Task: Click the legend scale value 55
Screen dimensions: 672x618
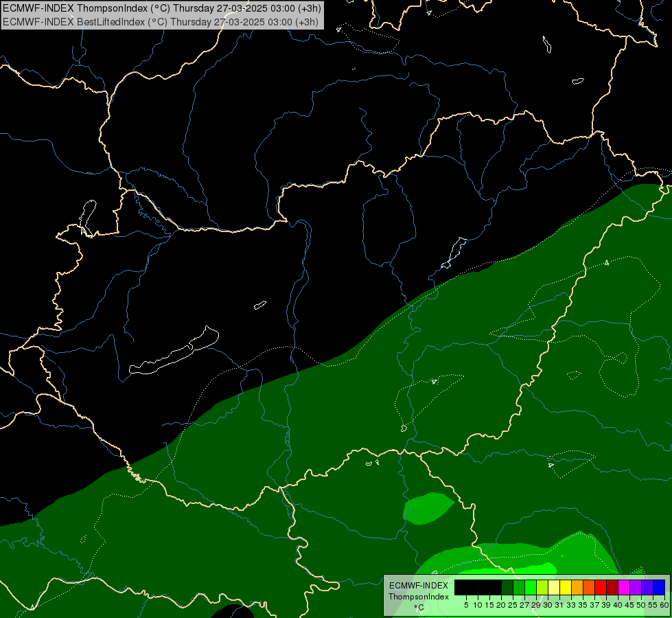Action: click(x=653, y=605)
